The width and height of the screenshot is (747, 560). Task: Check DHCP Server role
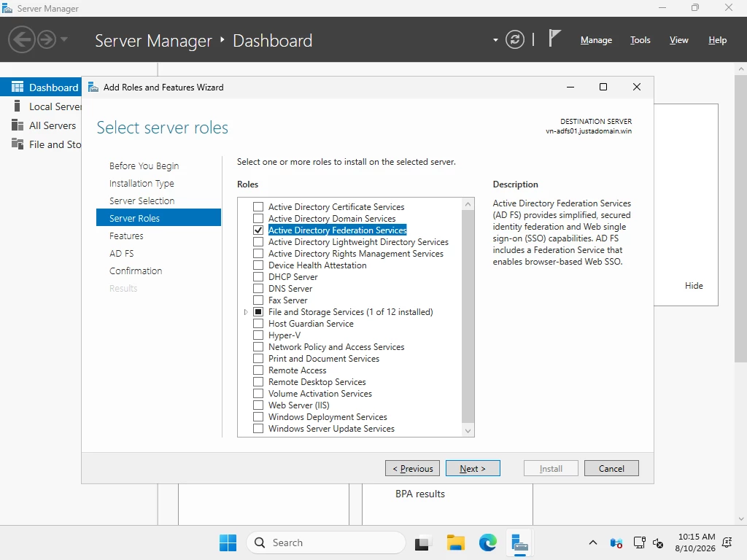point(258,276)
